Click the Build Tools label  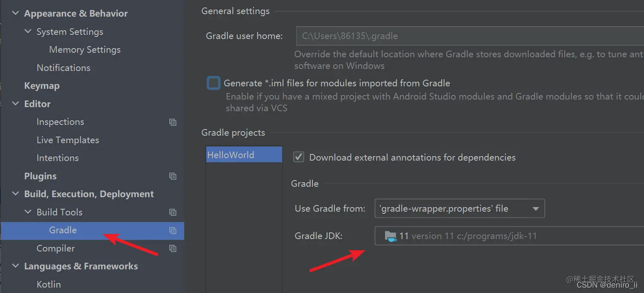tap(60, 212)
